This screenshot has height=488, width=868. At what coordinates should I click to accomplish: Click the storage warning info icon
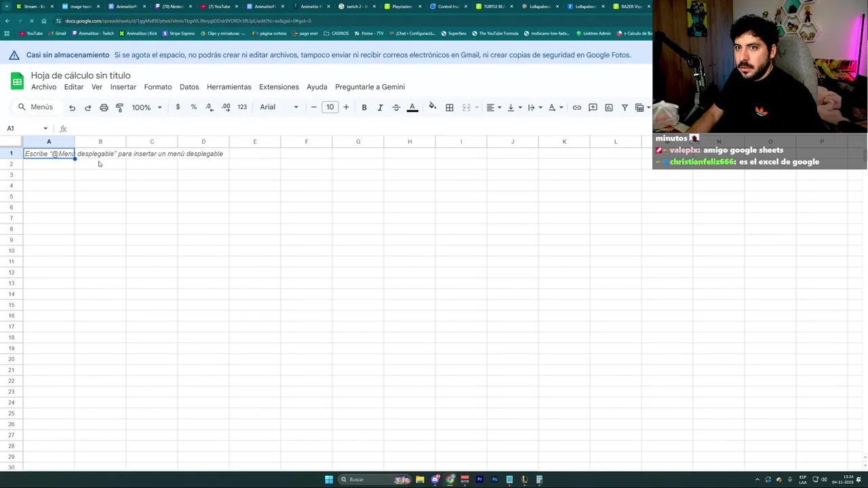15,55
